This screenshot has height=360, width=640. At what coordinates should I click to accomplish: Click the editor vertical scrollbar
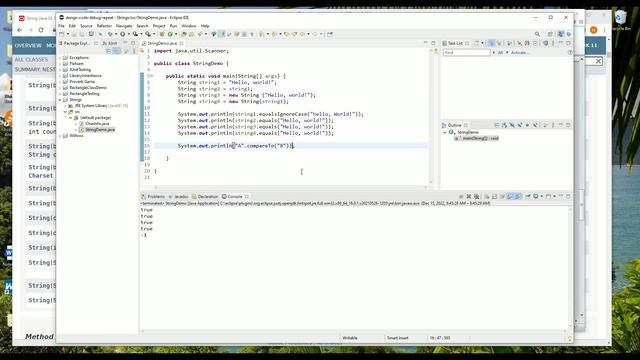click(431, 116)
